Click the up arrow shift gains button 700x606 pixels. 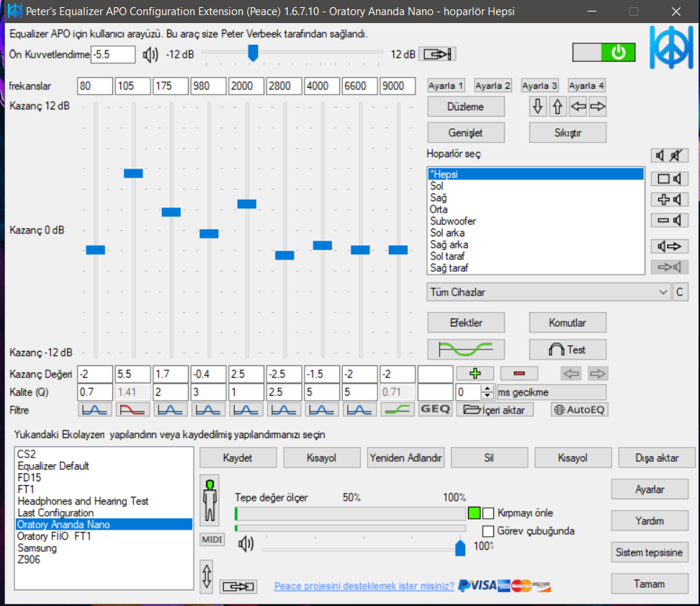click(557, 107)
